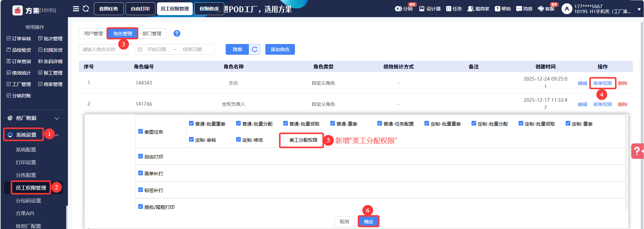Viewport: 644px width, 229px height.
Task: Click 确定 to confirm permissions
Action: tap(369, 222)
